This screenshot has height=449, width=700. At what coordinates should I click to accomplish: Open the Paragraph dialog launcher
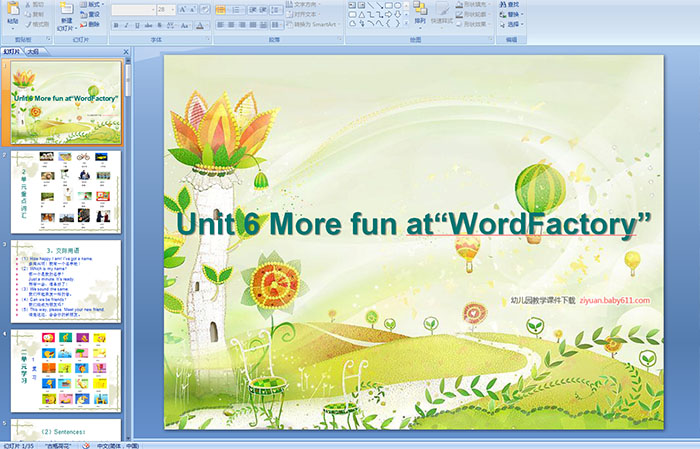tap(340, 40)
